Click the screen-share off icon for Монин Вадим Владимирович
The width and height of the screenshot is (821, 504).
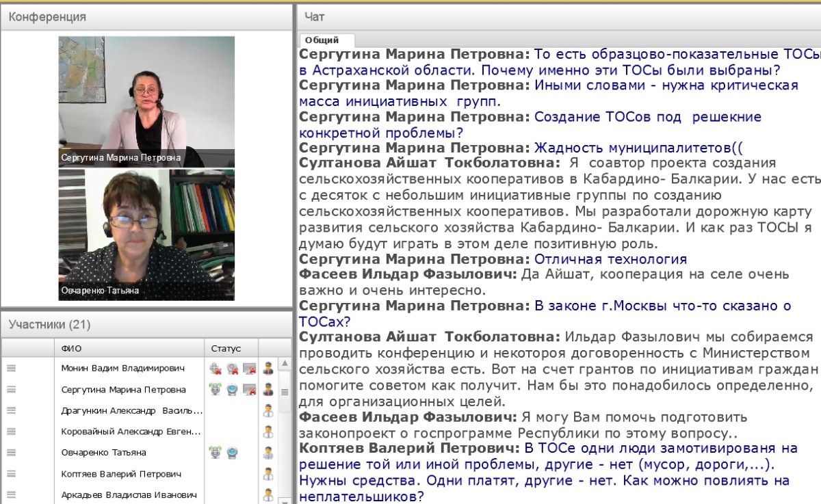coord(249,369)
